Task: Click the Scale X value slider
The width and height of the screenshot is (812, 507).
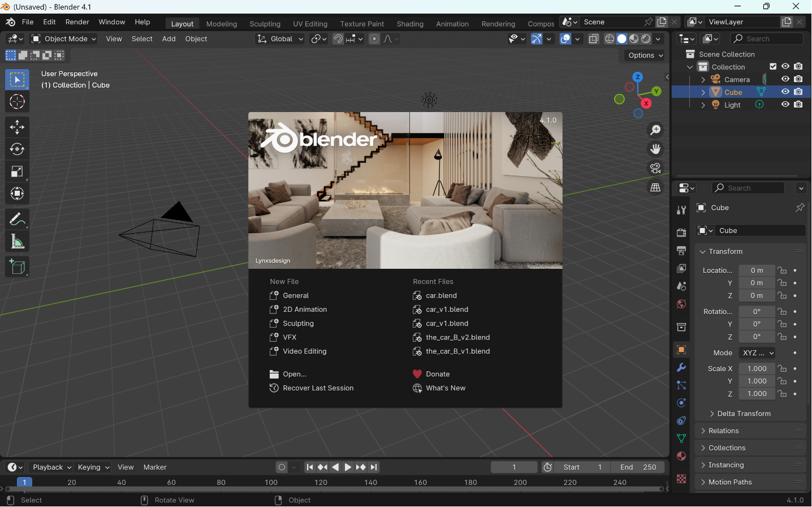Action: pos(757,369)
